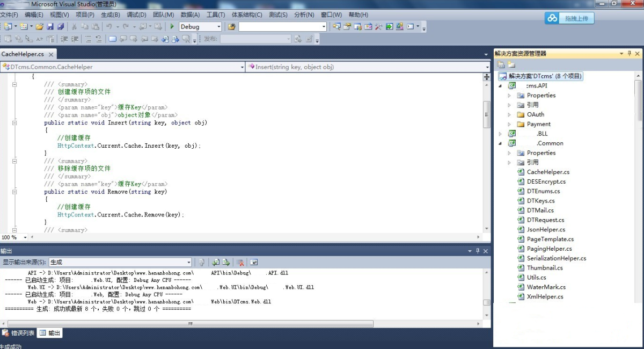Click the Save icon in toolbar
The width and height of the screenshot is (644, 349).
tap(50, 26)
